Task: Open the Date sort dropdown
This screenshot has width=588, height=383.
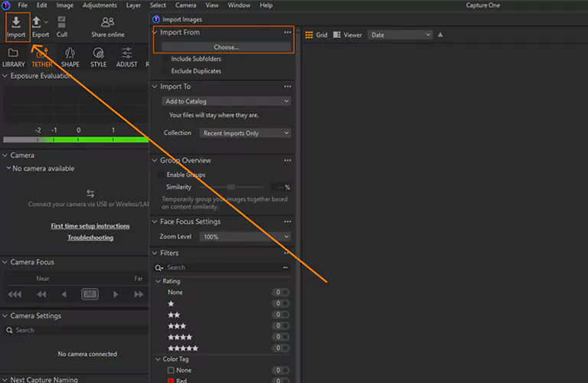Action: (x=400, y=35)
